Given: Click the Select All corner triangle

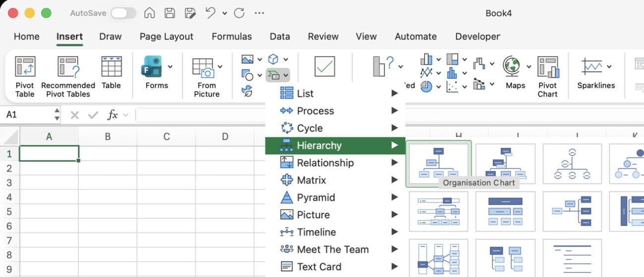Looking at the screenshot, I should (x=10, y=137).
